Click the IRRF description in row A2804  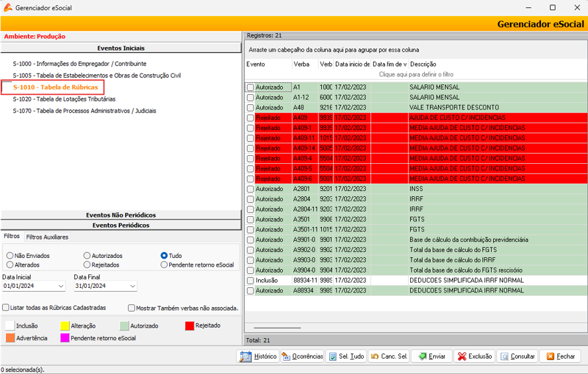pyautogui.click(x=416, y=199)
